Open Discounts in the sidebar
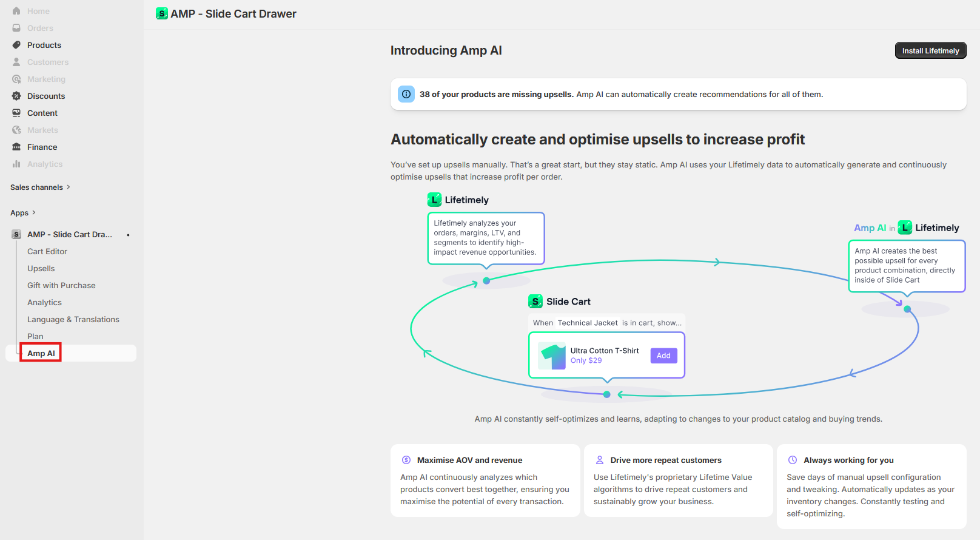This screenshot has width=980, height=540. [46, 96]
